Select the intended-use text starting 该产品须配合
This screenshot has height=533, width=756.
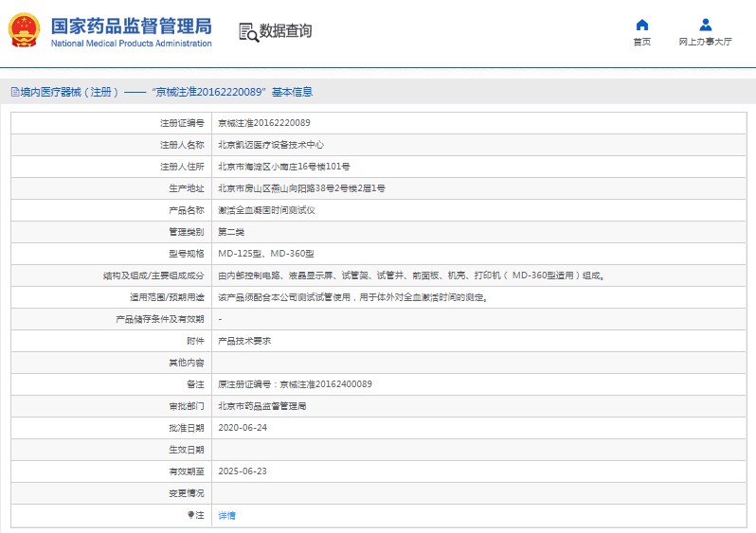pyautogui.click(x=353, y=297)
